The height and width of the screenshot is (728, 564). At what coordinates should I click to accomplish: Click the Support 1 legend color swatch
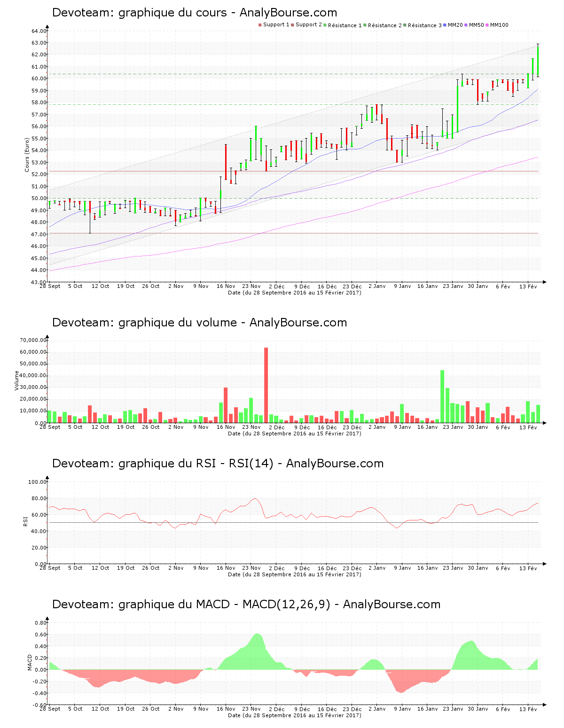260,25
